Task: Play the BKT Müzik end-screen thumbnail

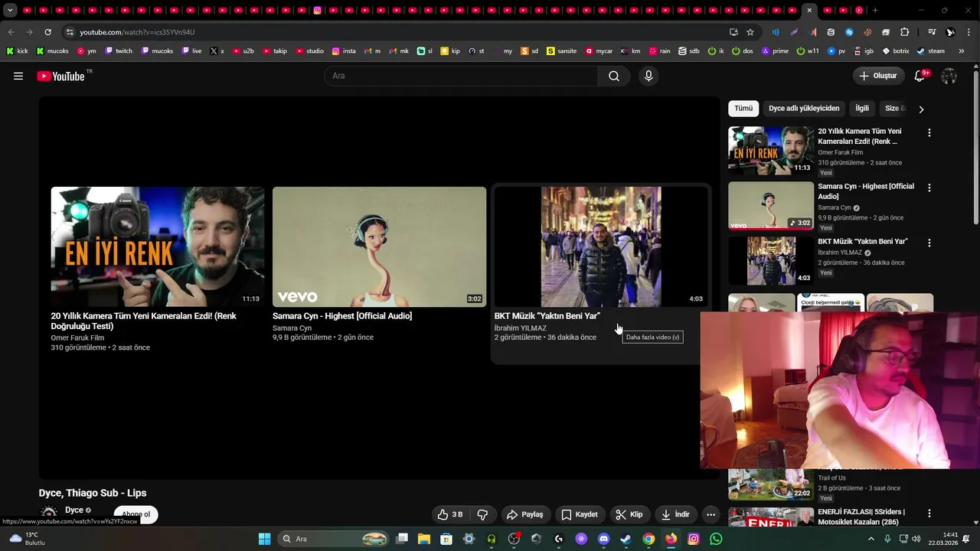Action: click(x=600, y=246)
